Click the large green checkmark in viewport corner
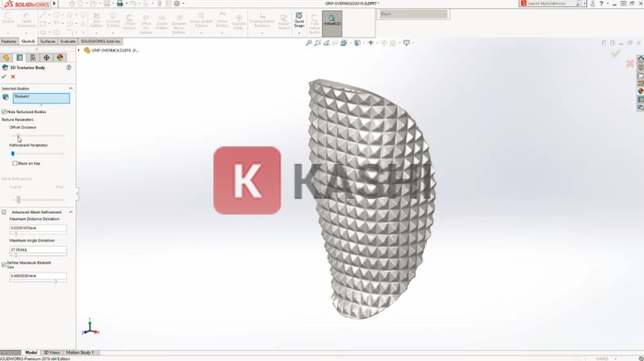 coord(615,53)
